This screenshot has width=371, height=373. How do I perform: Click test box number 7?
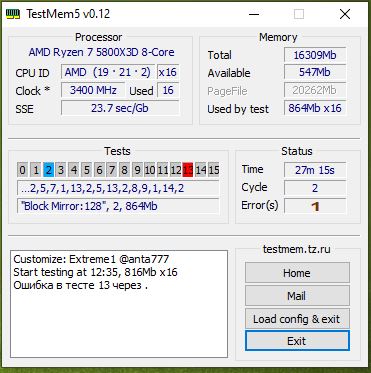(x=112, y=170)
